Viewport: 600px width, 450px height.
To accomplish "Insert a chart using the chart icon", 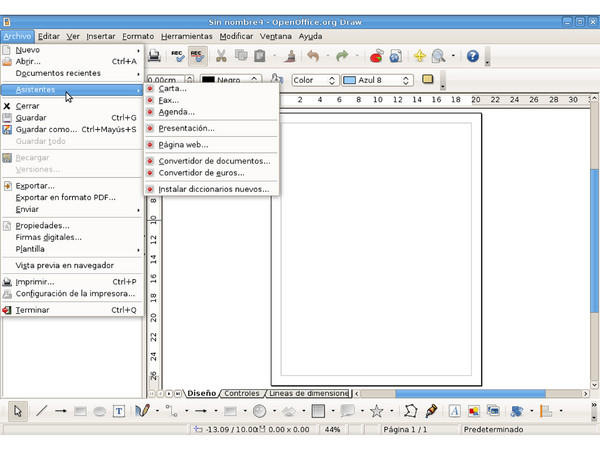I will pyautogui.click(x=377, y=56).
